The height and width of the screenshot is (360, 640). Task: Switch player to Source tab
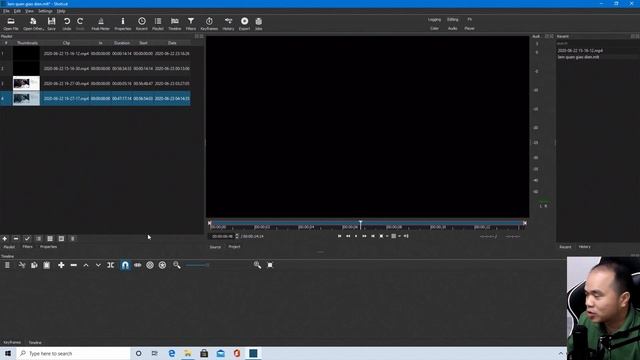coord(215,247)
